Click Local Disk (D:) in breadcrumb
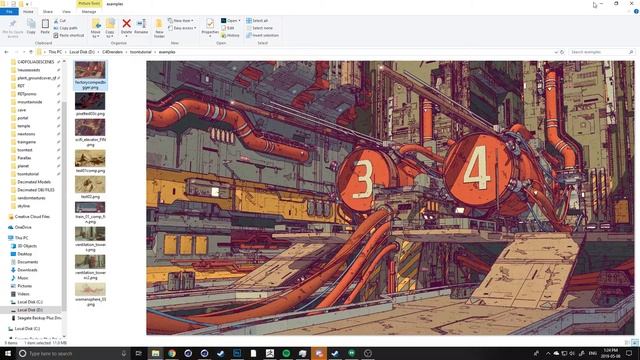Image resolution: width=640 pixels, height=360 pixels. coord(82,52)
